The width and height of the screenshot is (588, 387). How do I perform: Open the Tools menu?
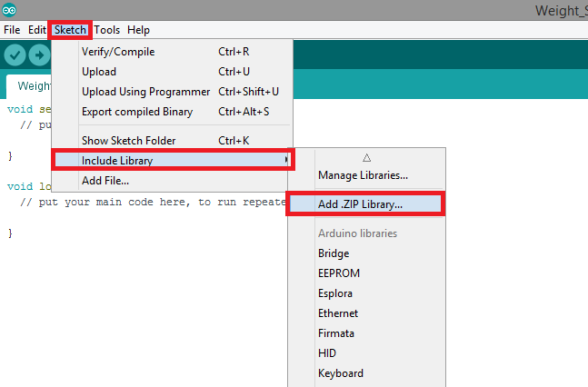tap(107, 30)
